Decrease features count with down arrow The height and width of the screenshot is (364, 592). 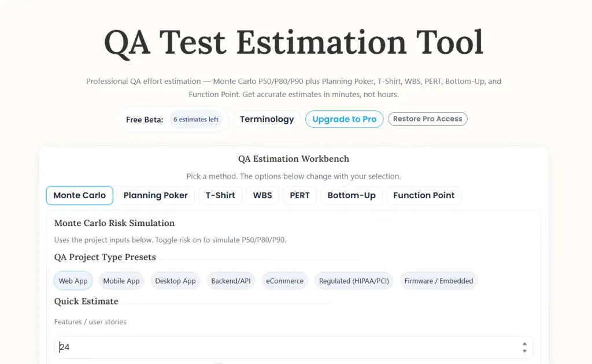[x=524, y=351]
